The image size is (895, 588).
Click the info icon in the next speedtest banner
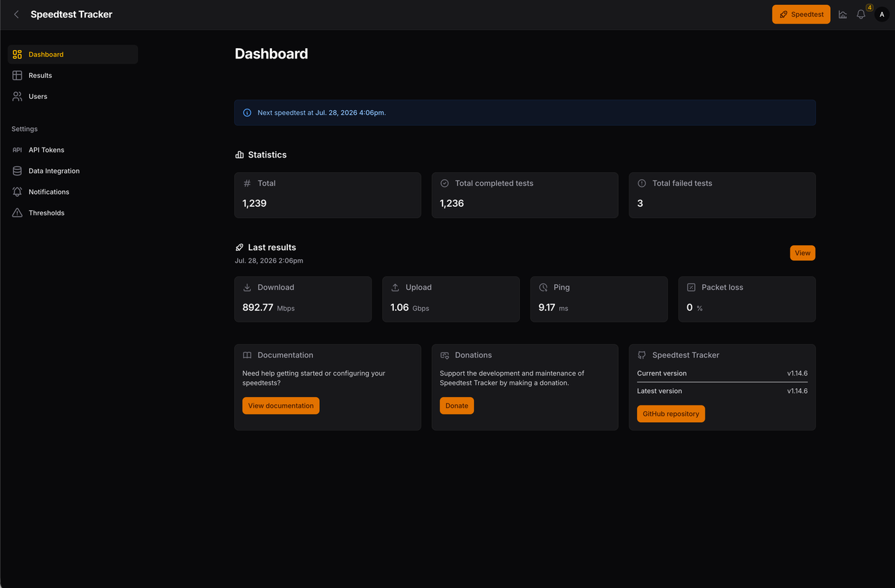click(x=247, y=113)
